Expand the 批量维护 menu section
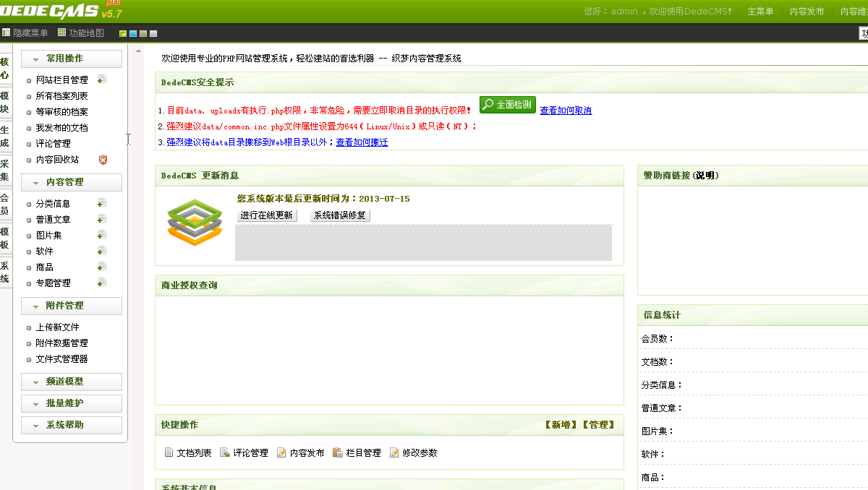The height and width of the screenshot is (490, 868). [72, 403]
